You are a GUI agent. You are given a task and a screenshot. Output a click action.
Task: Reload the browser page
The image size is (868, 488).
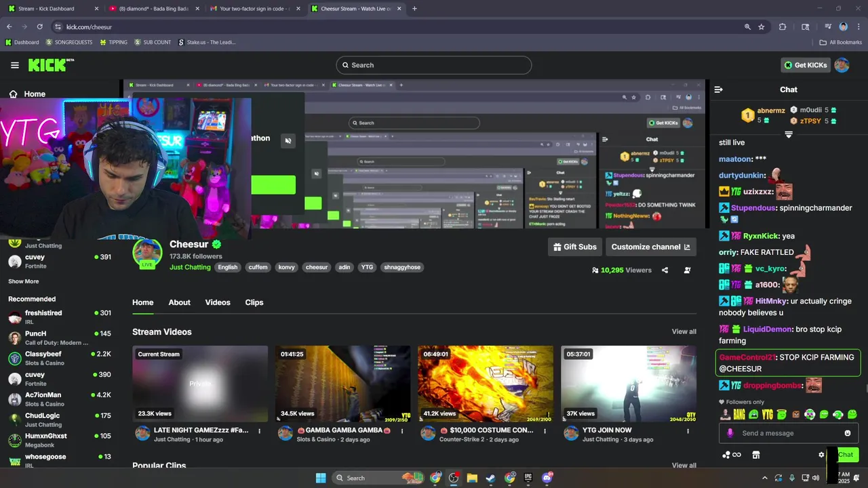[40, 27]
